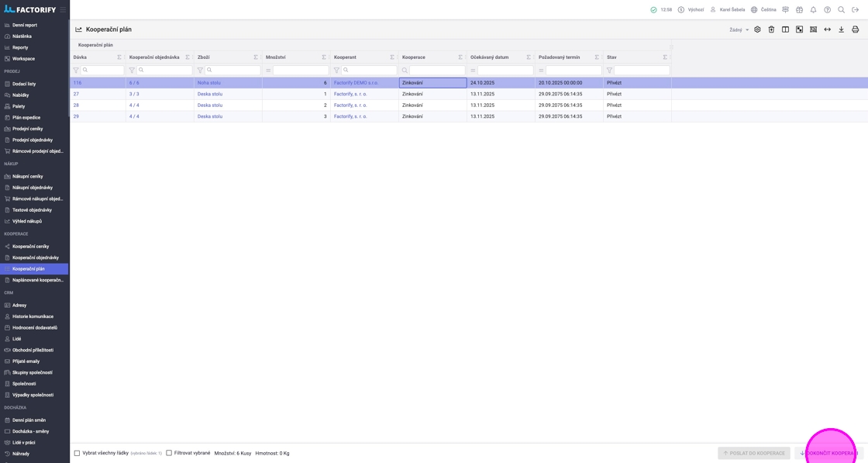This screenshot has width=868, height=463.
Task: Open Hodnocení dodavatelů in sidebar
Action: [34, 327]
